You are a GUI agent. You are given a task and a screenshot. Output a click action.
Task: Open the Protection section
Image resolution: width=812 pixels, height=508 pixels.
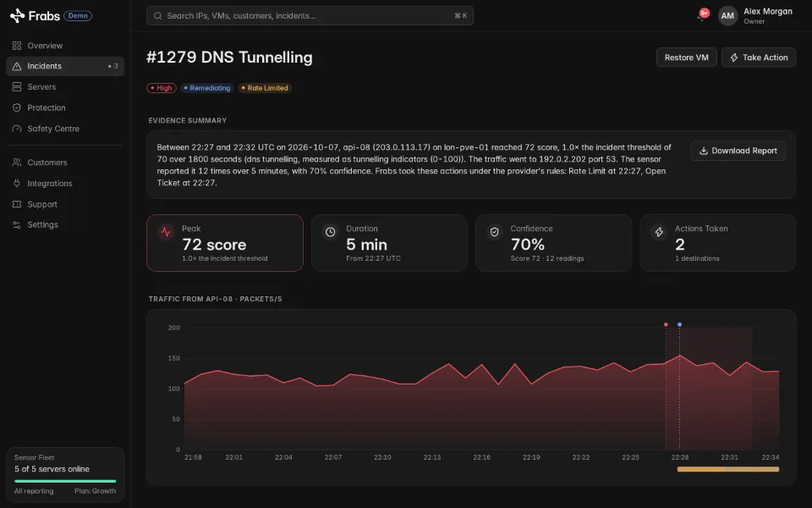(x=65, y=108)
